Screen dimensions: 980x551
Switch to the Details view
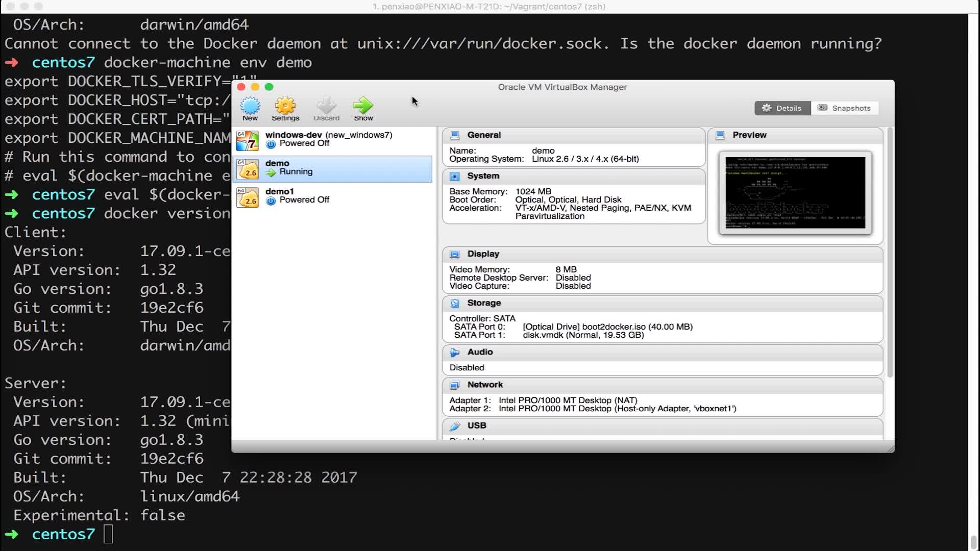[782, 108]
